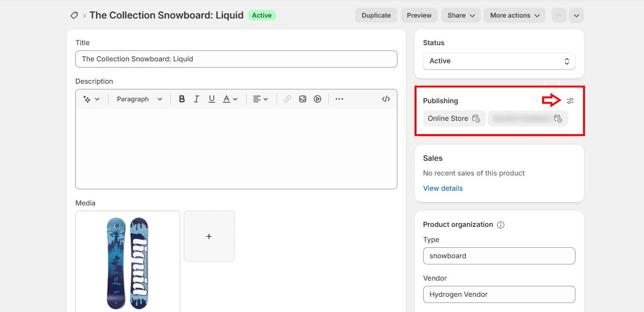Switch to HTML code view
The width and height of the screenshot is (644, 312).
[386, 99]
